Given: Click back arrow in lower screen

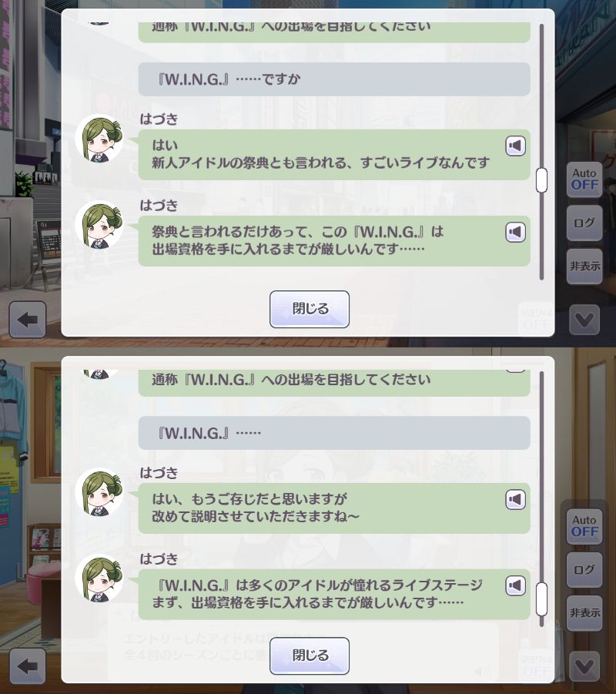Looking at the screenshot, I should (x=28, y=666).
